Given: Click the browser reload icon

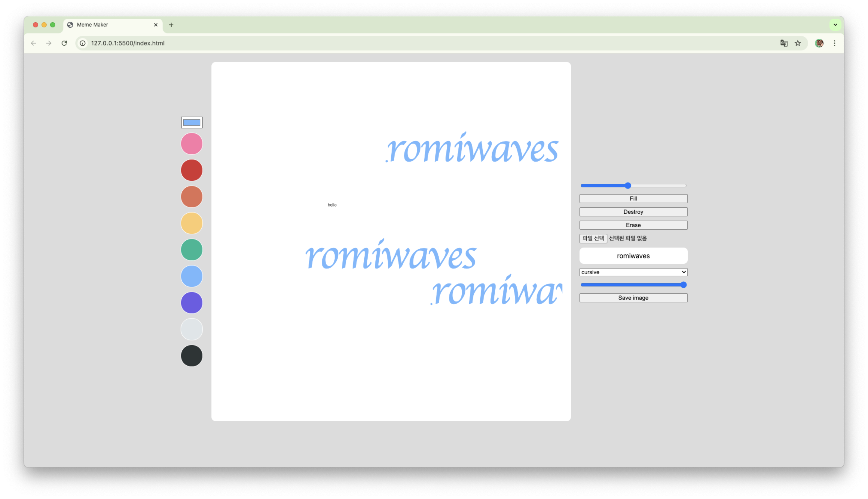Looking at the screenshot, I should pyautogui.click(x=64, y=43).
